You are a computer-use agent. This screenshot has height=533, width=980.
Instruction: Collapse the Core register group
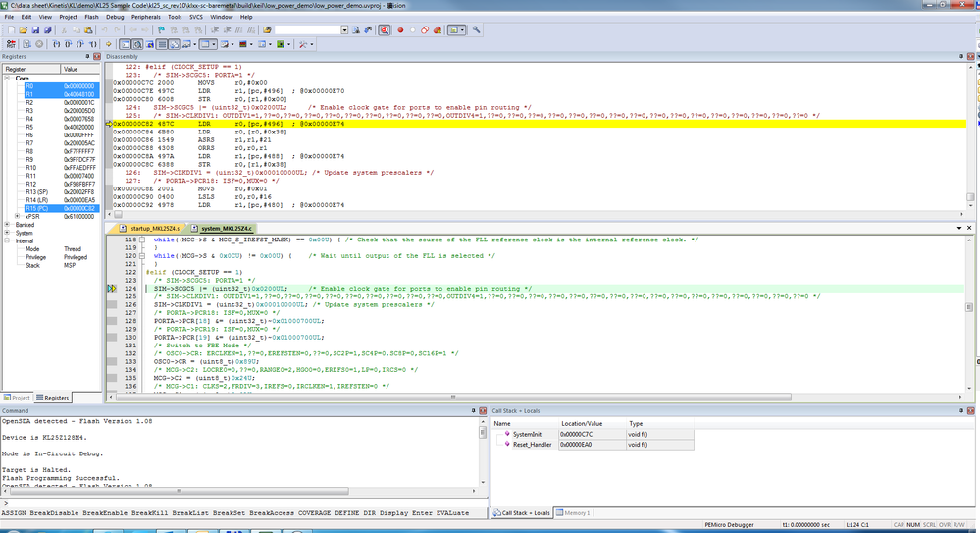click(x=9, y=79)
